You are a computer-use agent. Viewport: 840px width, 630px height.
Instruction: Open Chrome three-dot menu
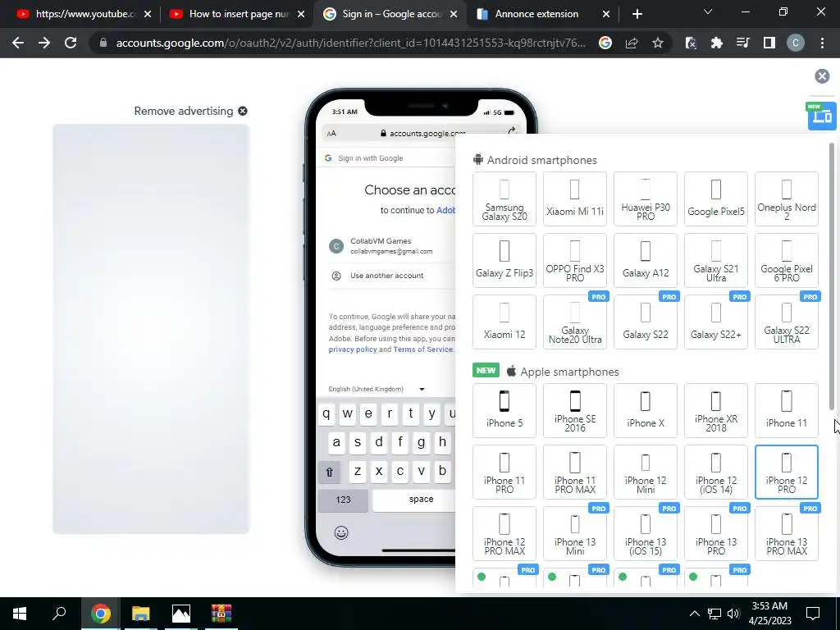tap(822, 43)
